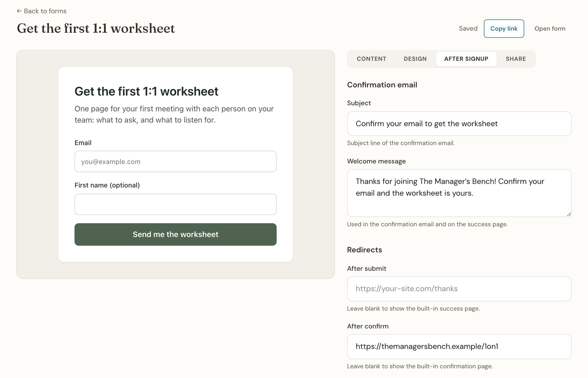Click the 'Confirmation email' section heading

pyautogui.click(x=382, y=85)
